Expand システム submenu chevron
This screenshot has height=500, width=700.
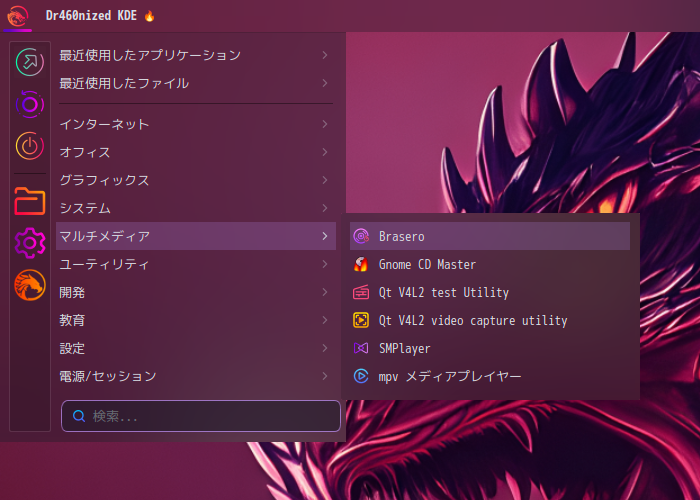point(325,208)
